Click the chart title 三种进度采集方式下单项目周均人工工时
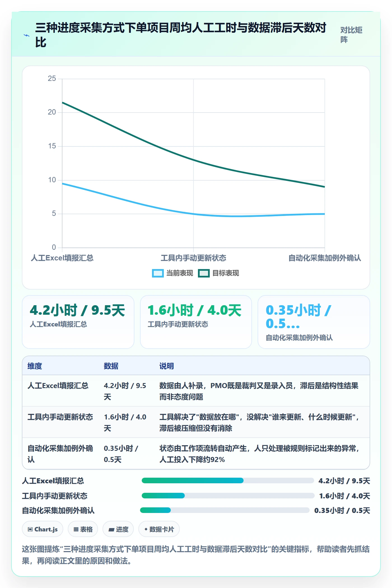 pos(181,35)
